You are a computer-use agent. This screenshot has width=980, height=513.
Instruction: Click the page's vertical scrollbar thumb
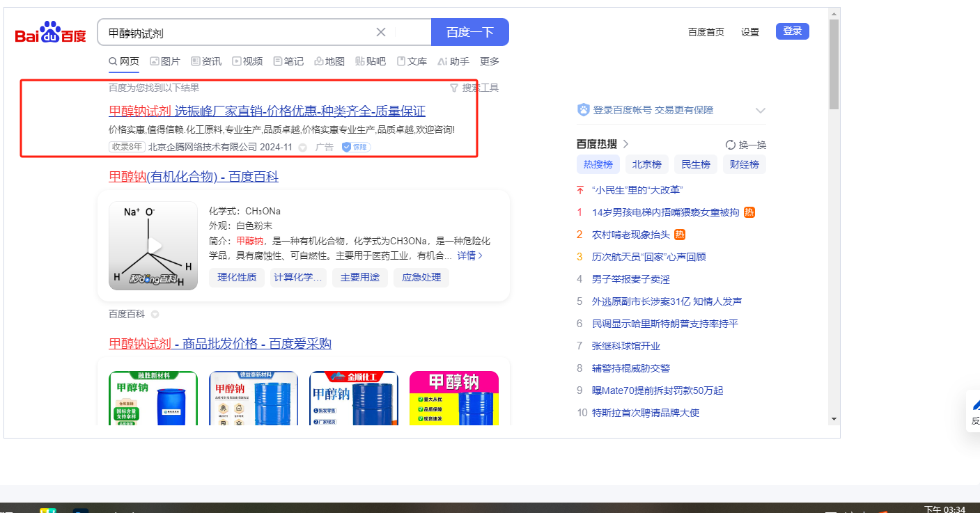click(x=834, y=64)
